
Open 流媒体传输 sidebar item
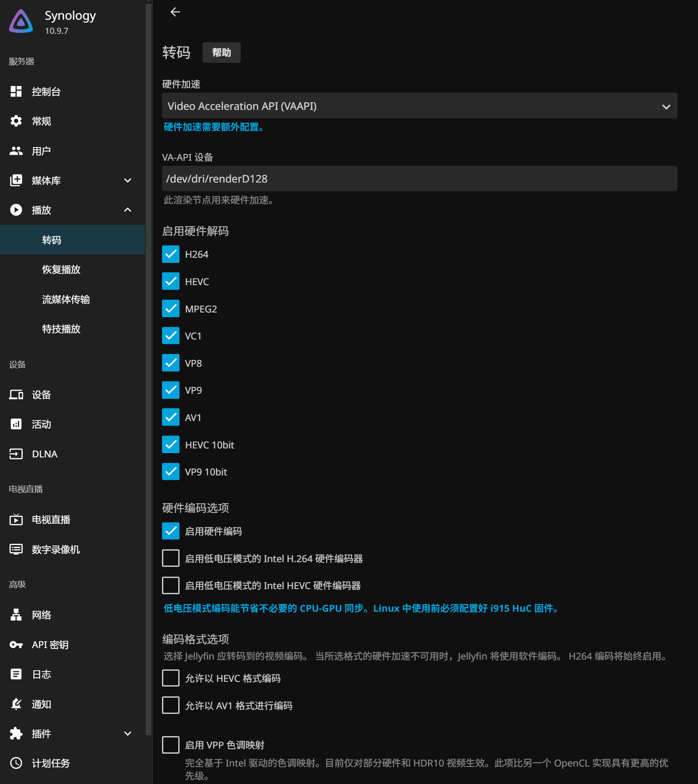tap(66, 300)
